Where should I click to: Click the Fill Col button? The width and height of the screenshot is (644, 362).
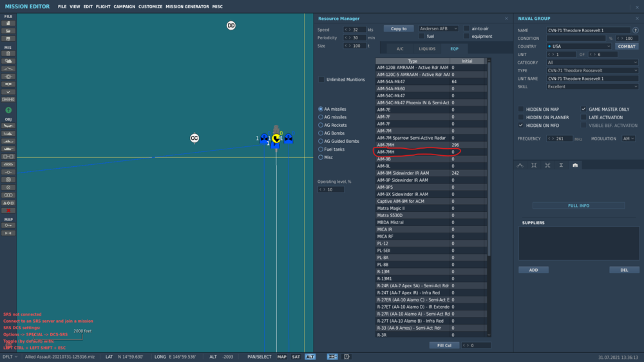[444, 345]
